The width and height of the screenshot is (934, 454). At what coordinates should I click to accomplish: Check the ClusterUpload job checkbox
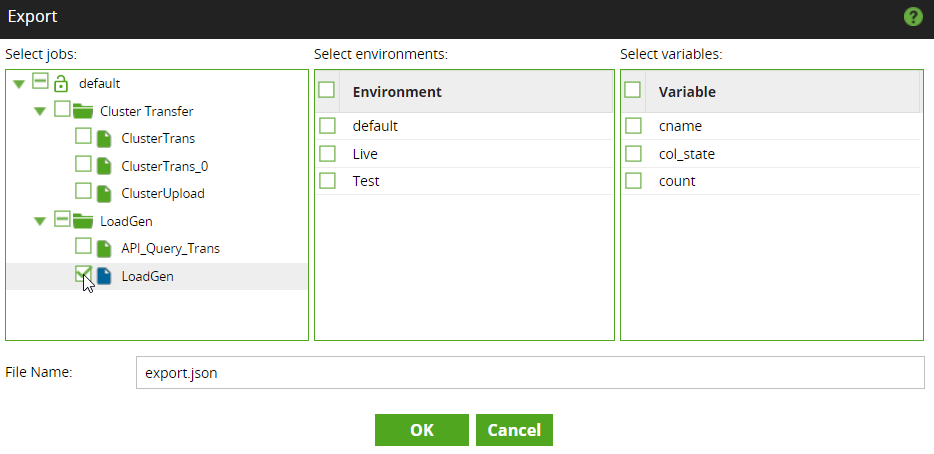83,191
